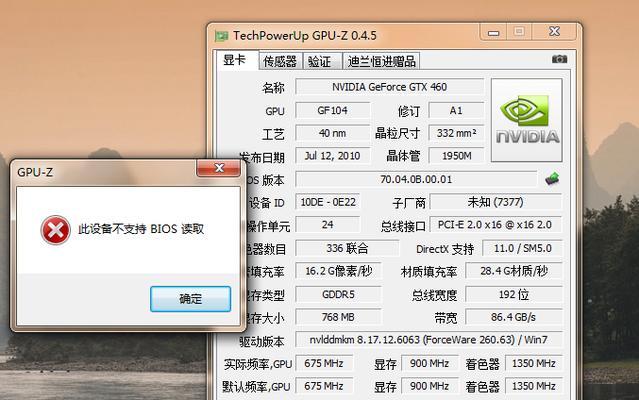This screenshot has width=639, height=400.
Task: Click the BIOS save chip icon
Action: [552, 178]
